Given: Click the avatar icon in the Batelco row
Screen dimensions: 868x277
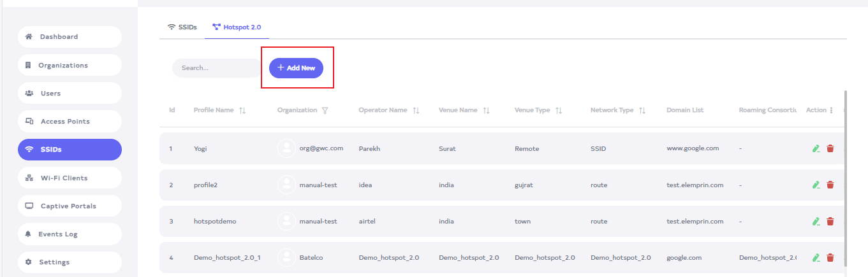Looking at the screenshot, I should (x=286, y=258).
